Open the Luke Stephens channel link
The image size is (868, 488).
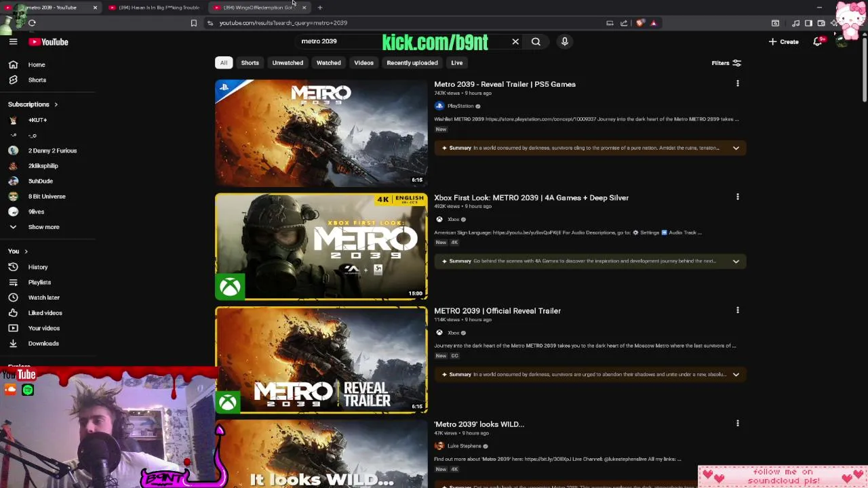pyautogui.click(x=464, y=446)
